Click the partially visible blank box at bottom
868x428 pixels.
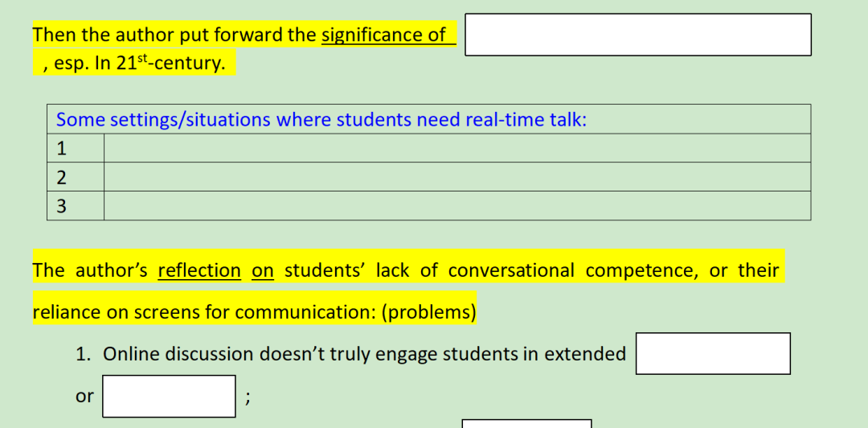pyautogui.click(x=526, y=423)
